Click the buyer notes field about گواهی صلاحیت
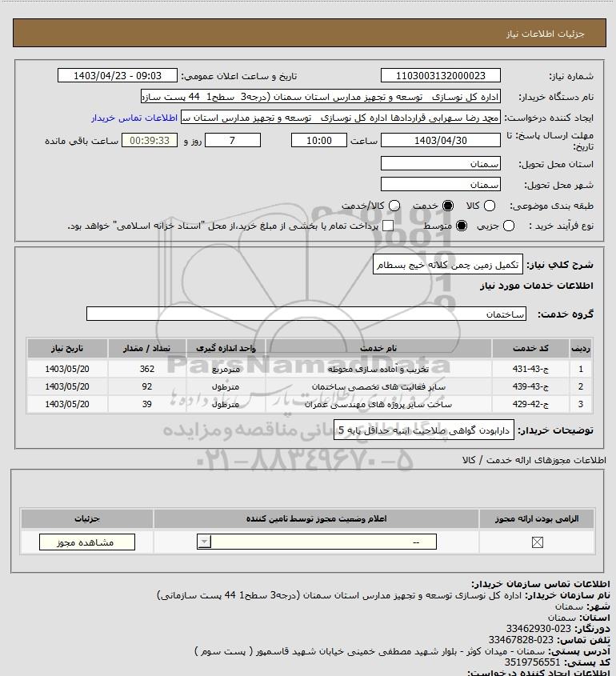 [x=424, y=430]
